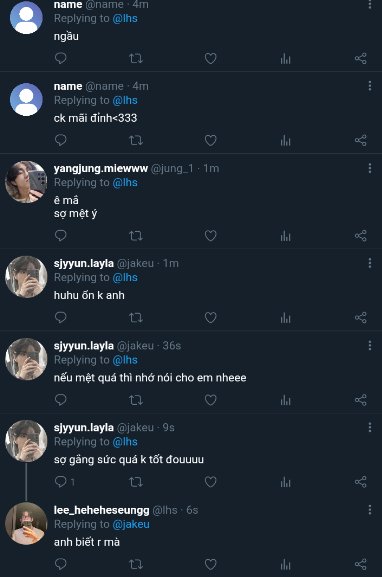Open more options menu on lee_heheheseungg reply
382x577 pixels.
point(369,510)
